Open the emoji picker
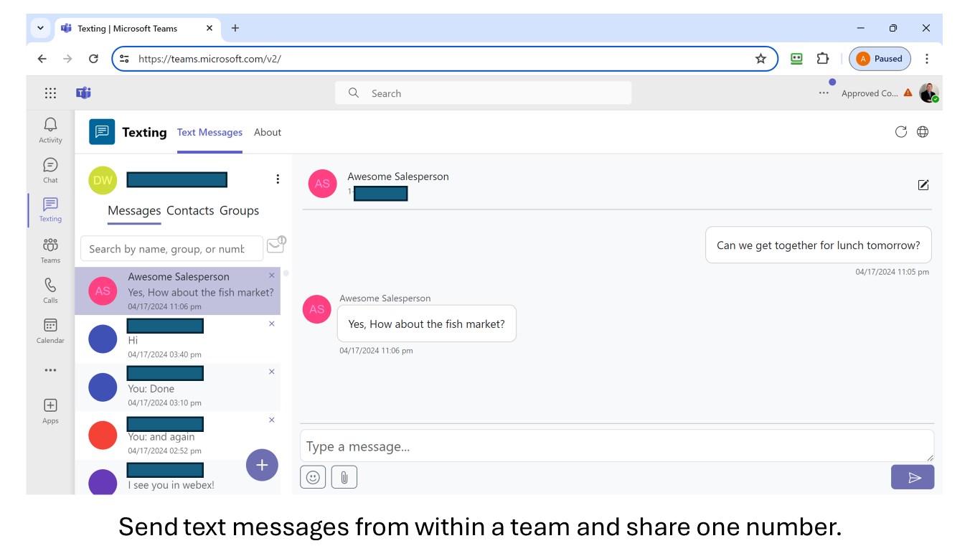Screen dimensions: 980x551 tap(313, 477)
